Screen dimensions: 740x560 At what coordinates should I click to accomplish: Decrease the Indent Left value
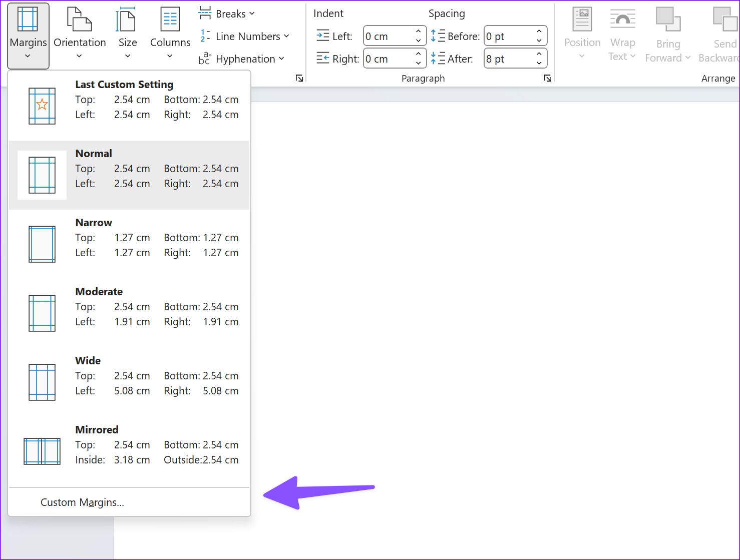[x=419, y=41]
